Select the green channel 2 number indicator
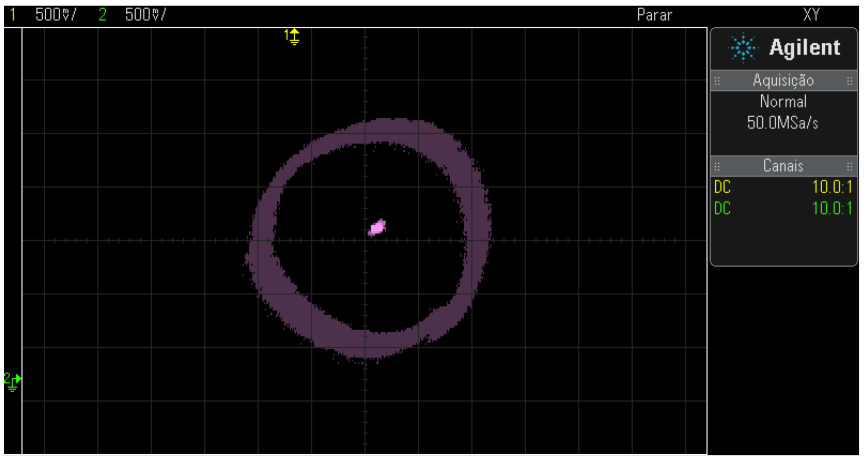This screenshot has height=463, width=868. [x=102, y=15]
